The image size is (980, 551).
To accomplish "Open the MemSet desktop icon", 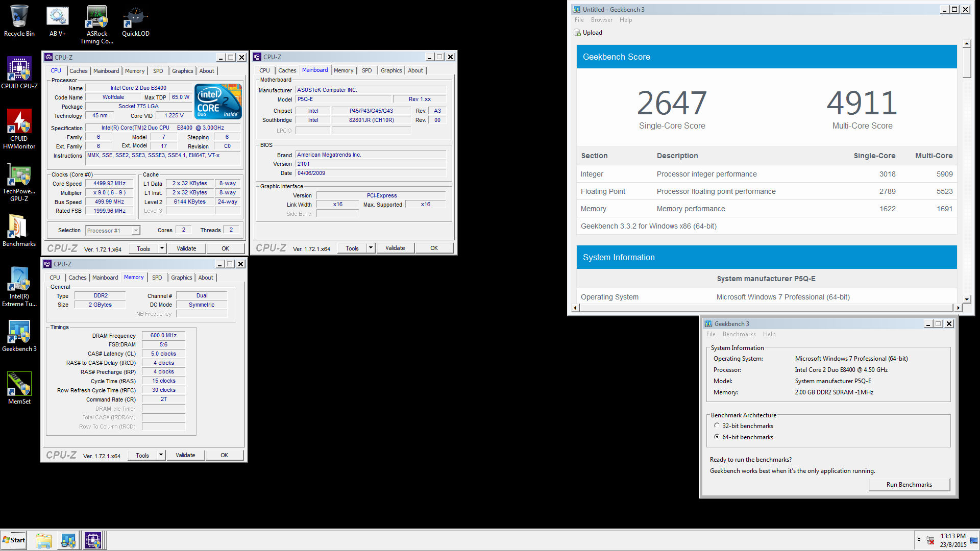I will (x=19, y=388).
